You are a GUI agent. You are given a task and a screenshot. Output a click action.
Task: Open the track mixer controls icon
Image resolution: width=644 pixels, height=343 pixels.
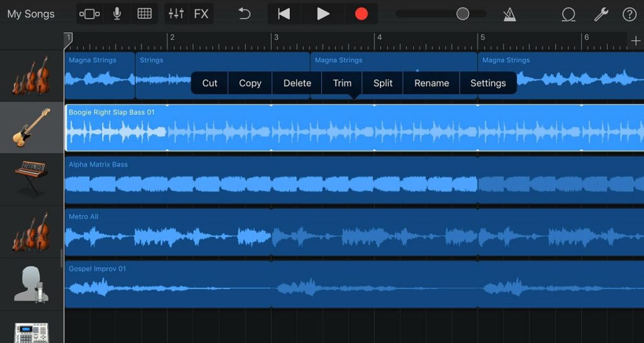tap(176, 14)
